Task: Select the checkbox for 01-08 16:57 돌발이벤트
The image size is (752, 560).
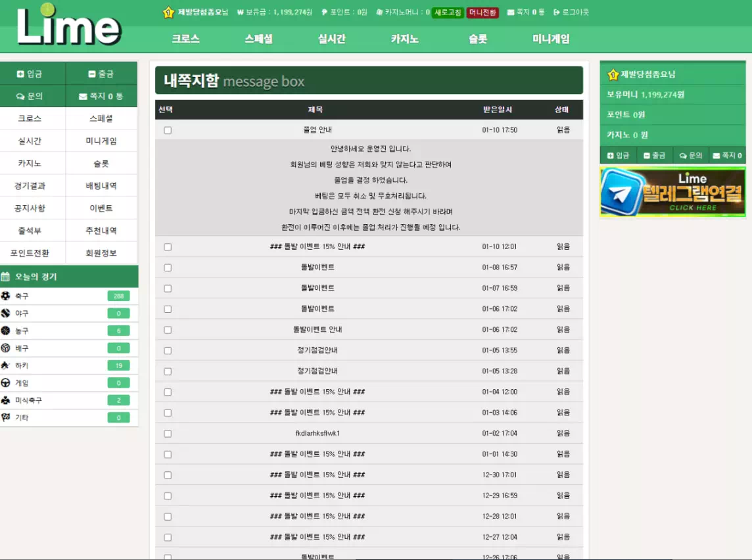Action: [x=168, y=268]
